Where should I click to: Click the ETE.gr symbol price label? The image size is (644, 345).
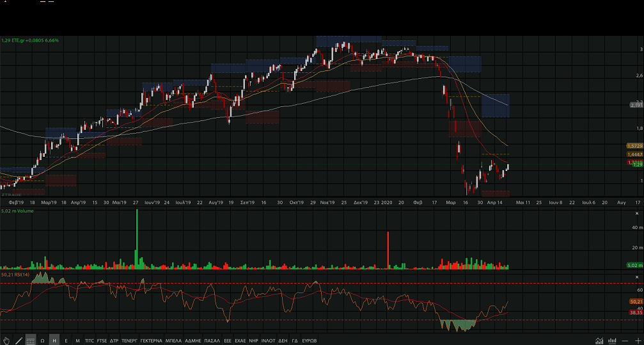30,40
